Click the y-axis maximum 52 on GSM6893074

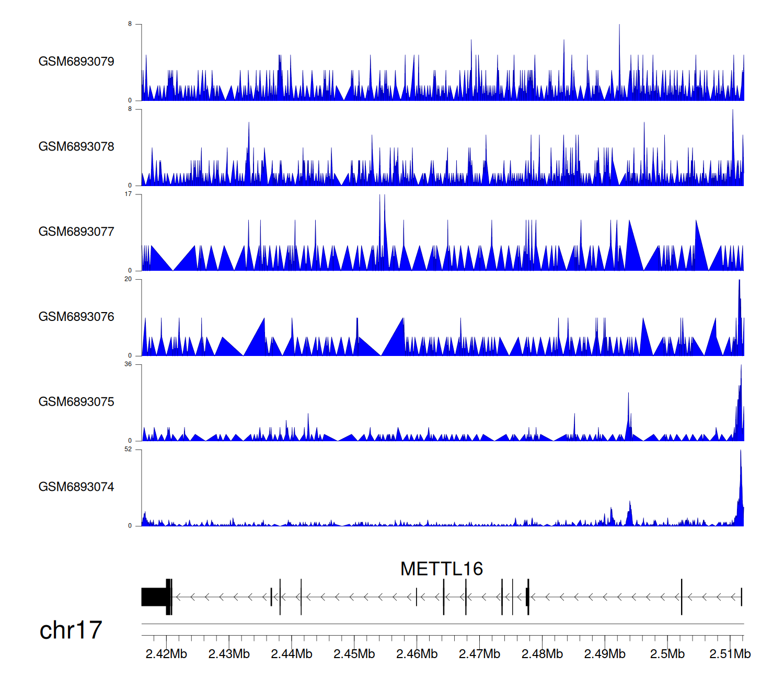coord(128,450)
